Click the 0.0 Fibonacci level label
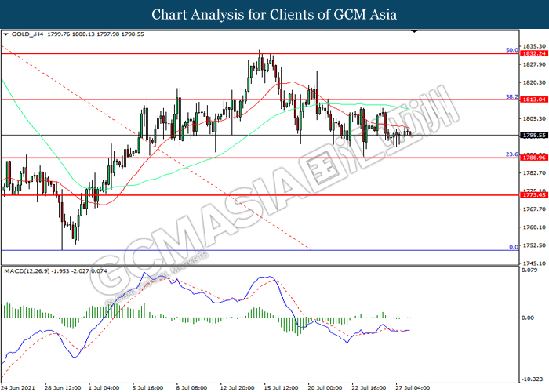 pos(514,247)
